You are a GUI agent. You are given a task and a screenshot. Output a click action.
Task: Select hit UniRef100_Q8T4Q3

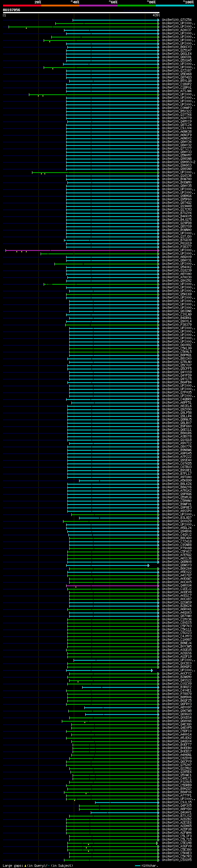(176, 78)
